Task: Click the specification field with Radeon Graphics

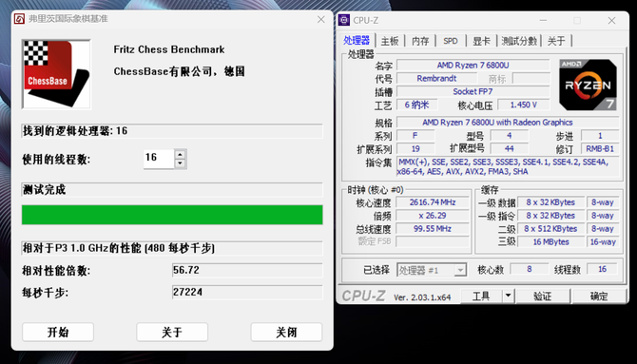Action: click(508, 123)
